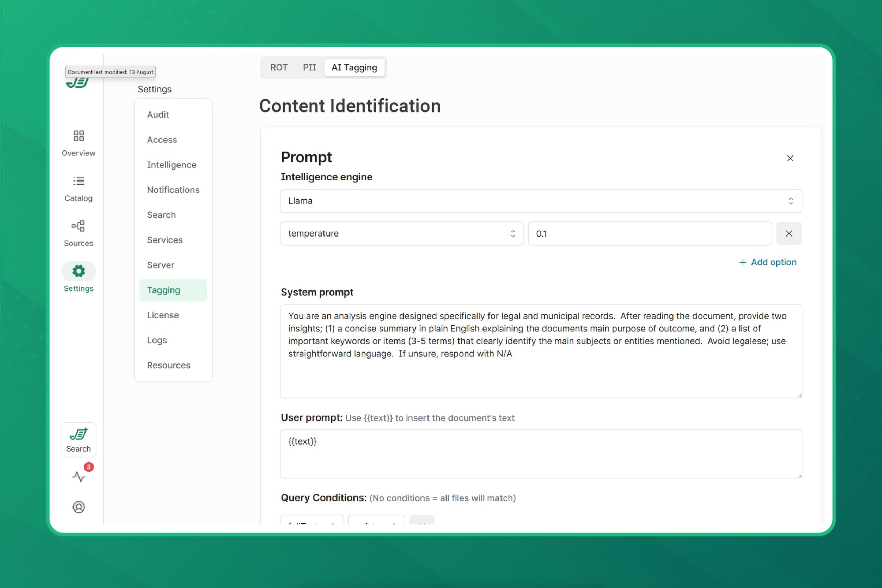
Task: Open the activity notifications showing 3 alerts
Action: click(78, 476)
